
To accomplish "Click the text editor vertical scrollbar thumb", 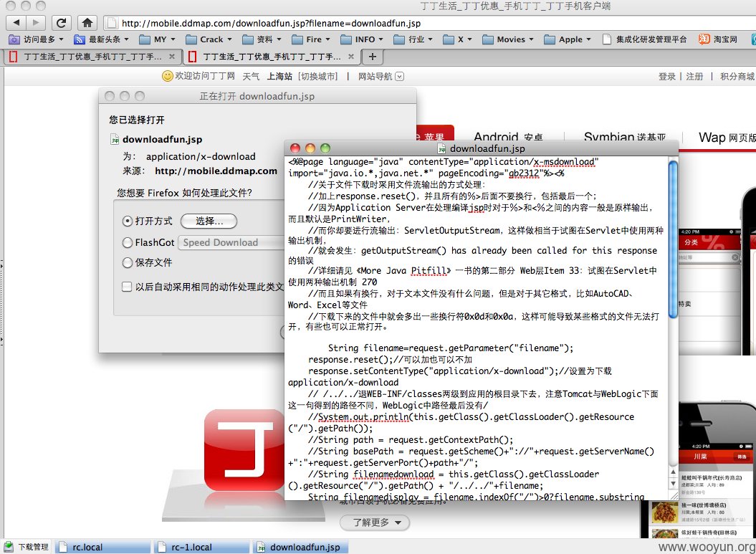I will click(x=673, y=239).
